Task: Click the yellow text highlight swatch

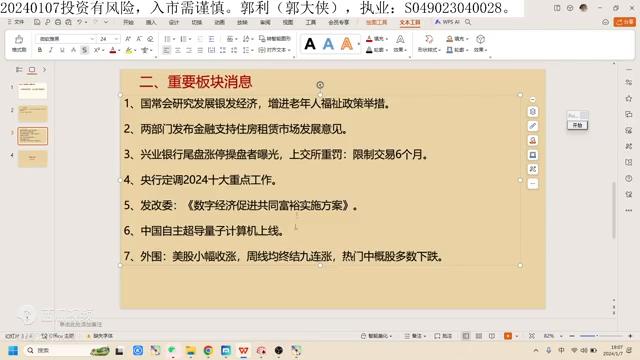Action: pyautogui.click(x=129, y=50)
